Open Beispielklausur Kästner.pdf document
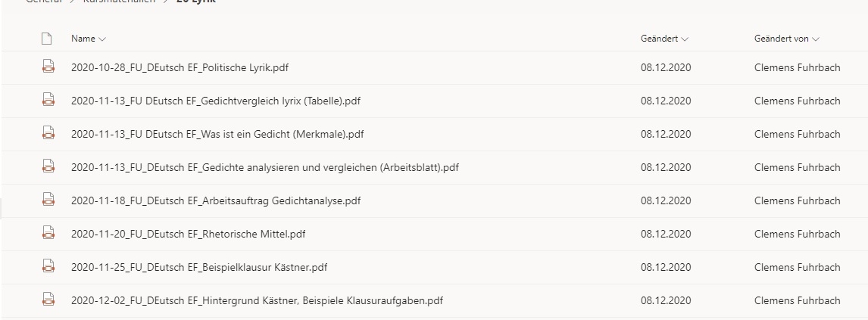 (198, 267)
